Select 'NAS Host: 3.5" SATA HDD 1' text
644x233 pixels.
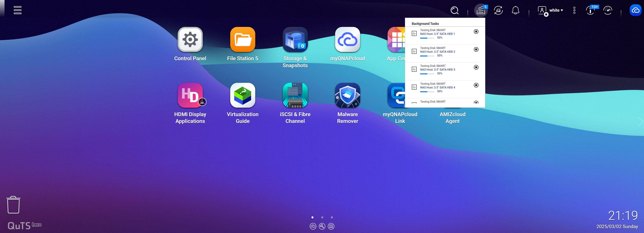point(437,34)
